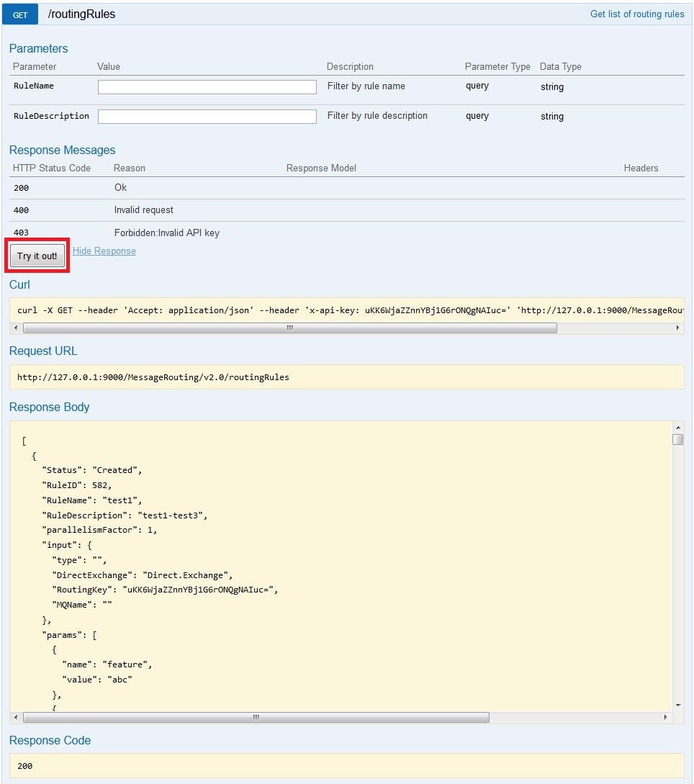Click the 'Invalid request' reason text
Screen dimensions: 694x784
(143, 210)
